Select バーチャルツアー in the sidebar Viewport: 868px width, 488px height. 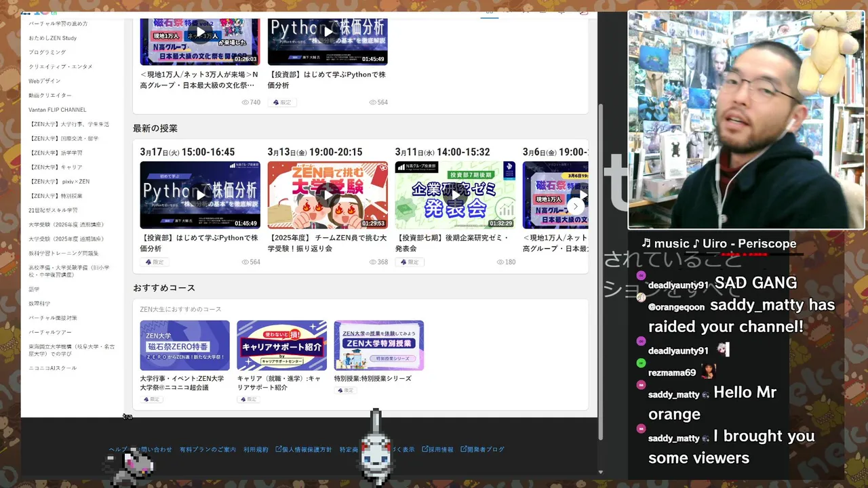pyautogui.click(x=50, y=332)
